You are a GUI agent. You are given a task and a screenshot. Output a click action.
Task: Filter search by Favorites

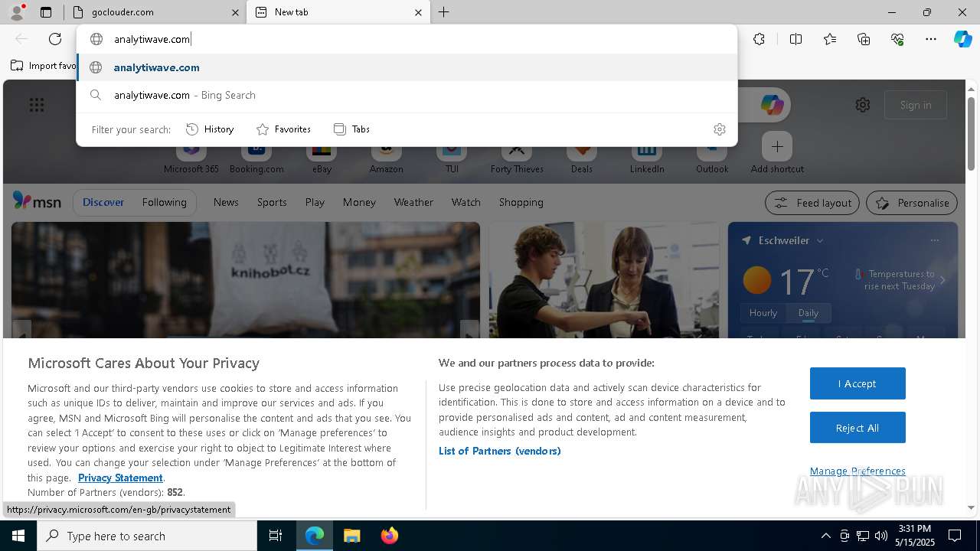[283, 129]
